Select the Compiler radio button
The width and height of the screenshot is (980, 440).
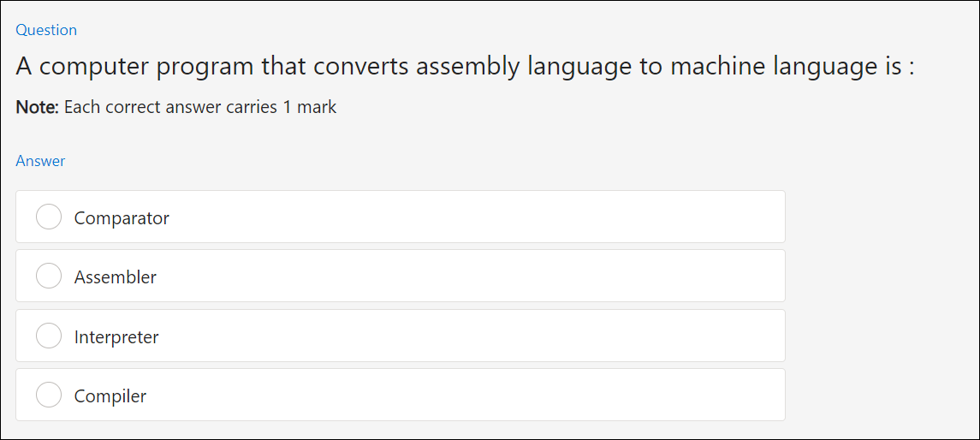click(x=49, y=395)
